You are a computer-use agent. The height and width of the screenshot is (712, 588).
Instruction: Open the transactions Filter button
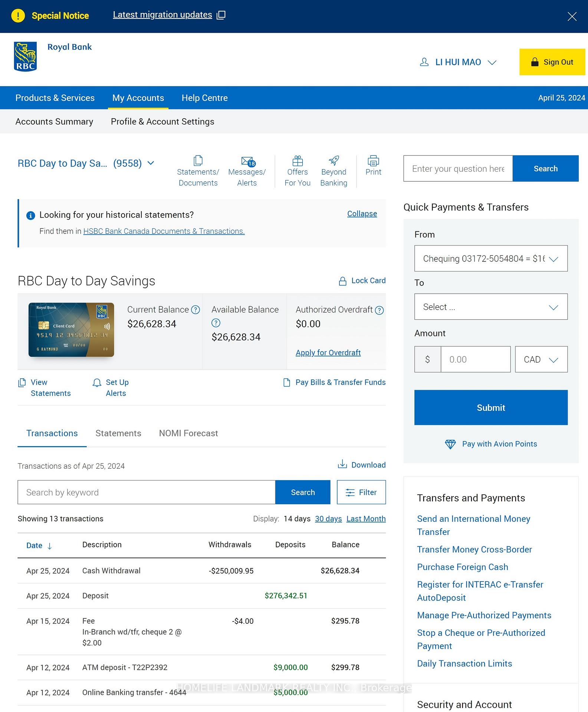pyautogui.click(x=361, y=492)
